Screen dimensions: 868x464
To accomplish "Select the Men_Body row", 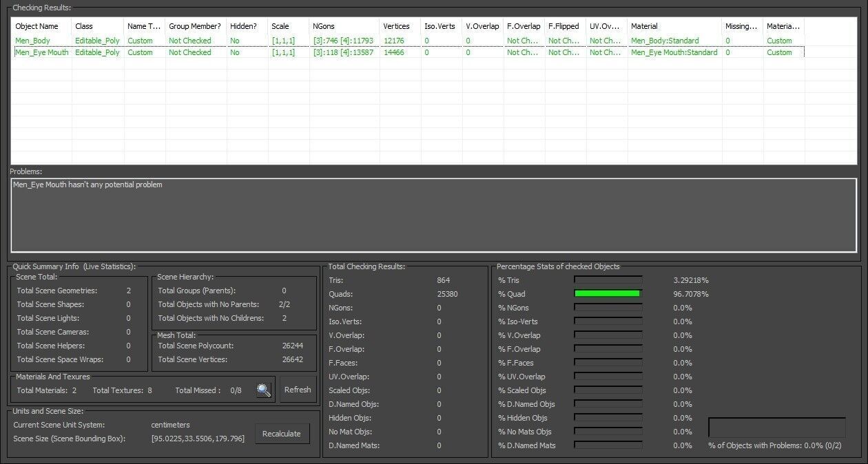I will [408, 41].
